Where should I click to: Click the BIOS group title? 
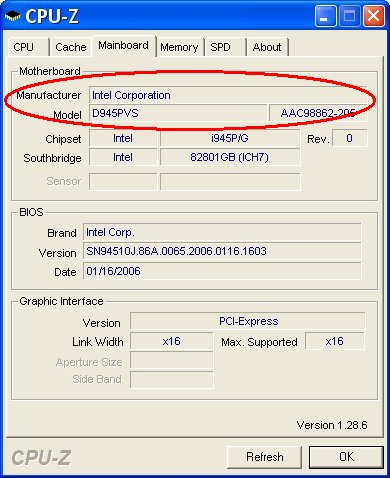point(31,212)
